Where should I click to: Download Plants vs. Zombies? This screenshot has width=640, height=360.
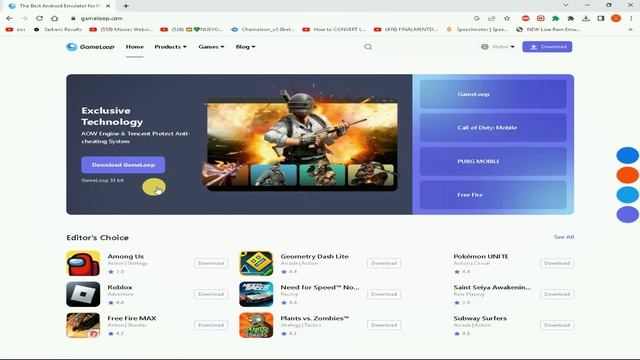(x=384, y=325)
